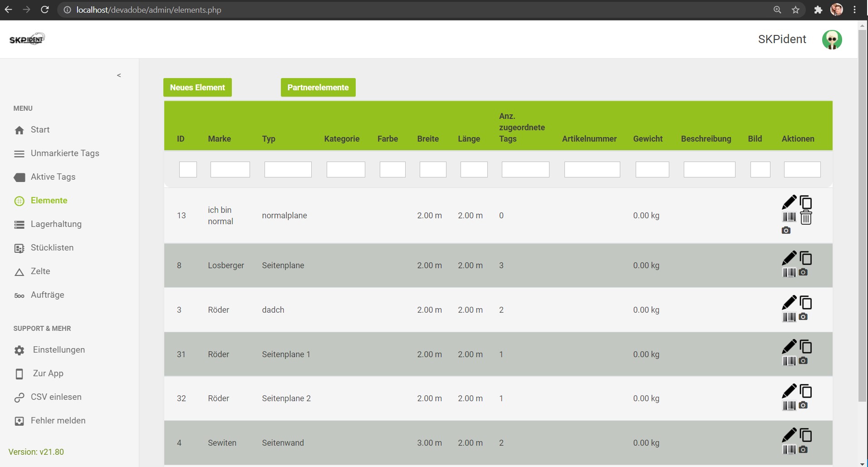Viewport: 868px width, 467px height.
Task: Go to Unmarkierte Tags in the sidebar
Action: [64, 153]
